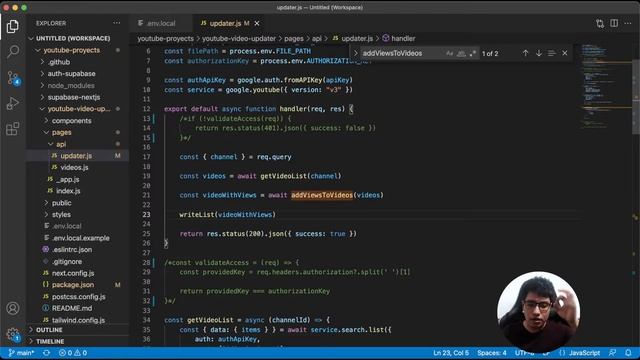Image resolution: width=640 pixels, height=360 pixels.
Task: Open .eslintrc.json file
Action: (72, 250)
